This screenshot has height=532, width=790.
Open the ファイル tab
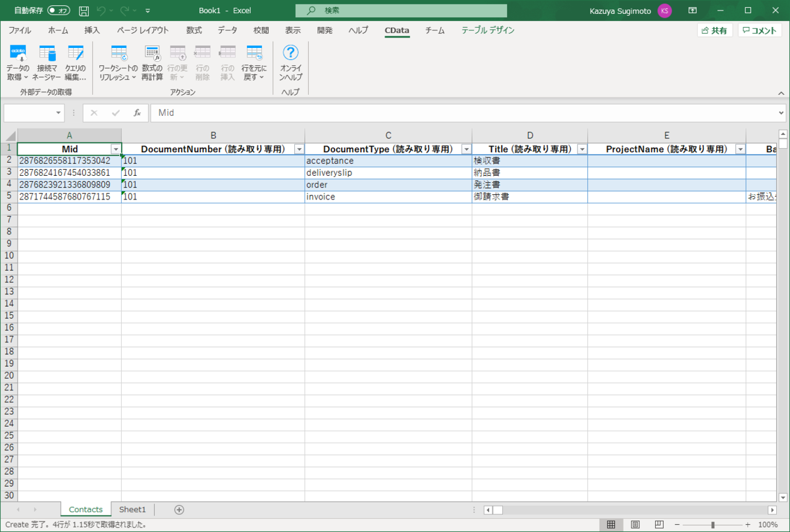pyautogui.click(x=20, y=30)
